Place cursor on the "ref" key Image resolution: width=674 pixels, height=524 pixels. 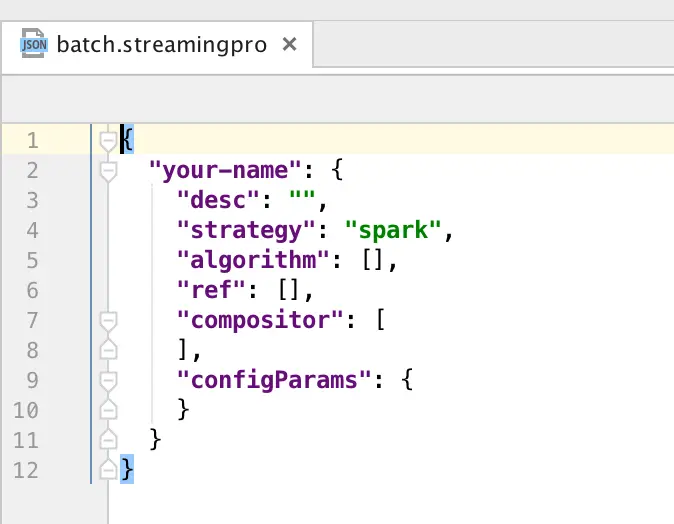(211, 290)
